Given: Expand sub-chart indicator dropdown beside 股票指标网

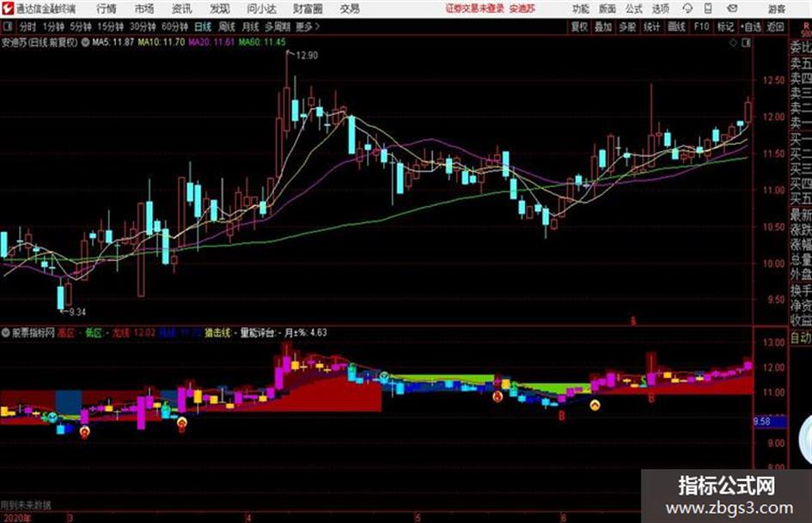Looking at the screenshot, I should [5, 333].
